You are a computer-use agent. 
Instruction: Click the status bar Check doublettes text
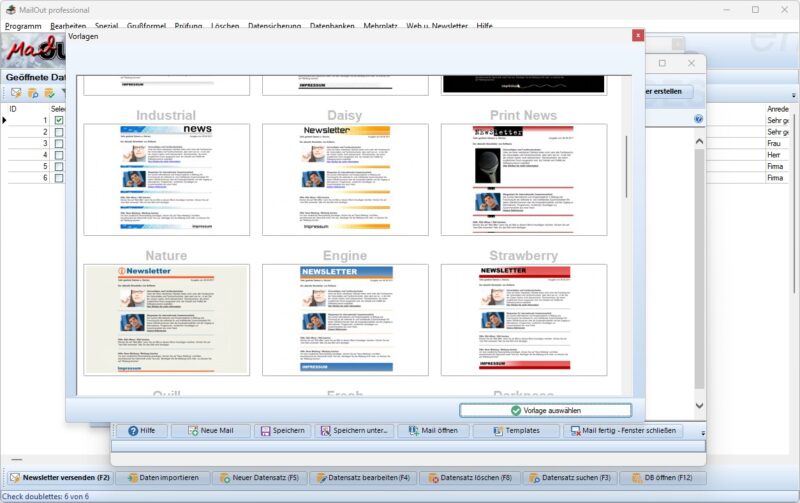[45, 496]
